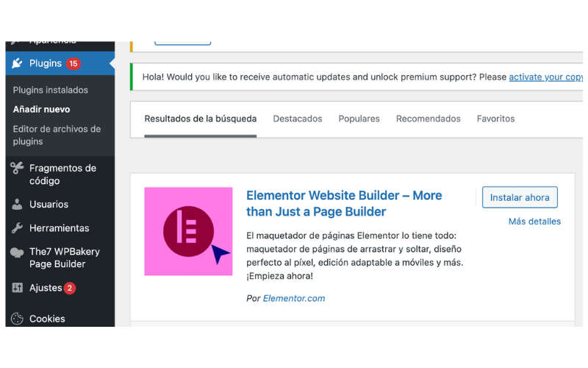Click the Elementor plugin logo thumbnail
The height and width of the screenshot is (368, 588).
click(x=188, y=231)
